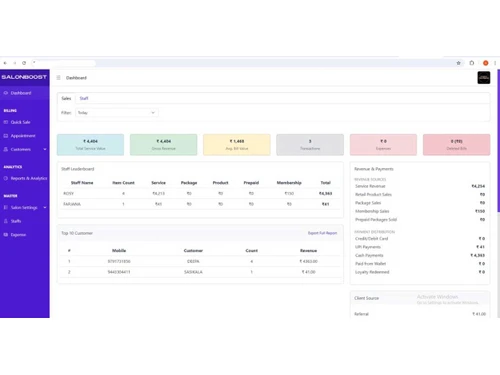
Task: Click the Staff Name column header
Action: pos(82,183)
